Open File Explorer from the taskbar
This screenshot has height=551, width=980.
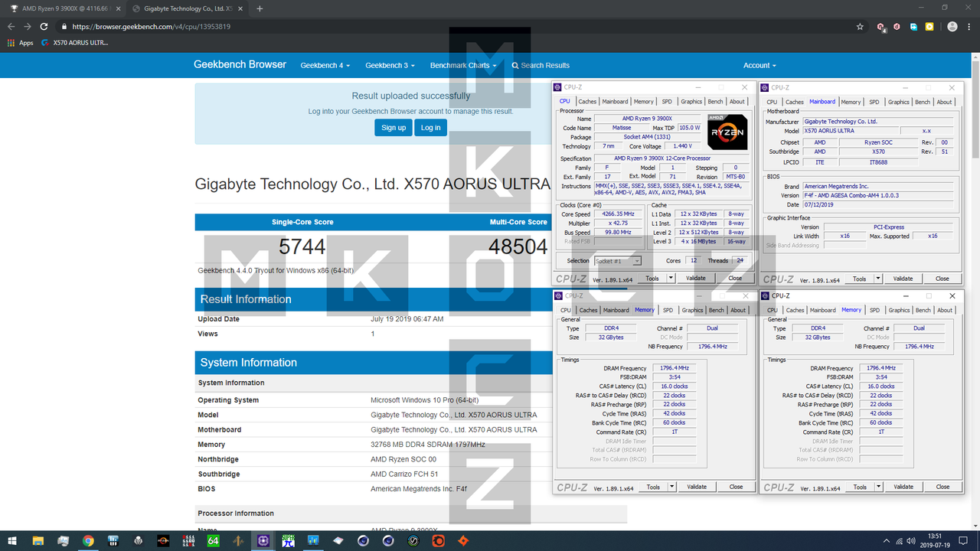click(38, 540)
